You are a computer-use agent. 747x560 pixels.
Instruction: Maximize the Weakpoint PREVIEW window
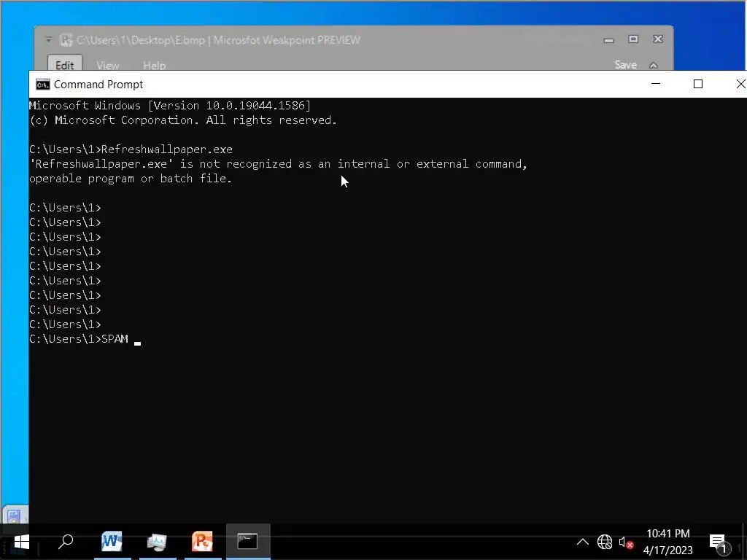point(633,39)
